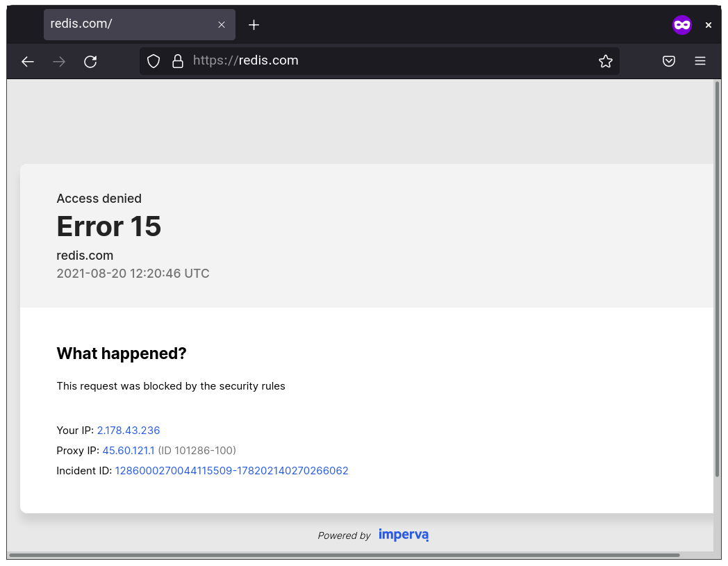Select the redis.com/ tab
This screenshot has width=728, height=566.
(x=140, y=24)
